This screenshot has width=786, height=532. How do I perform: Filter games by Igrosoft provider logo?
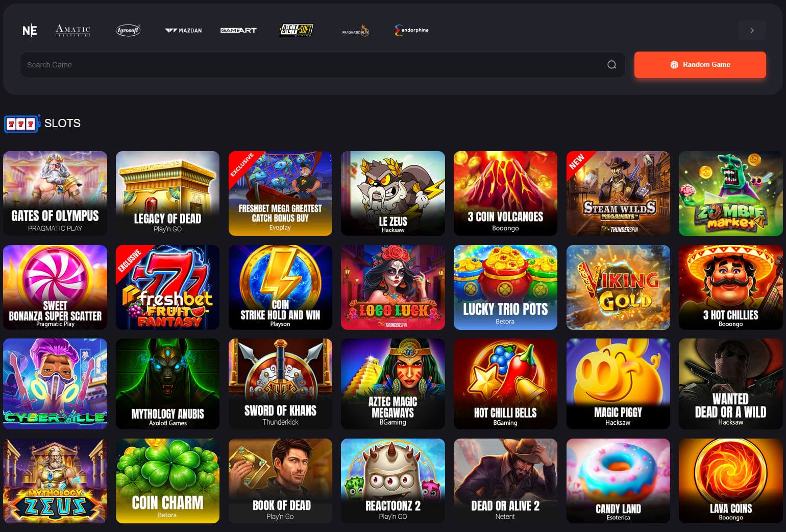coord(128,31)
